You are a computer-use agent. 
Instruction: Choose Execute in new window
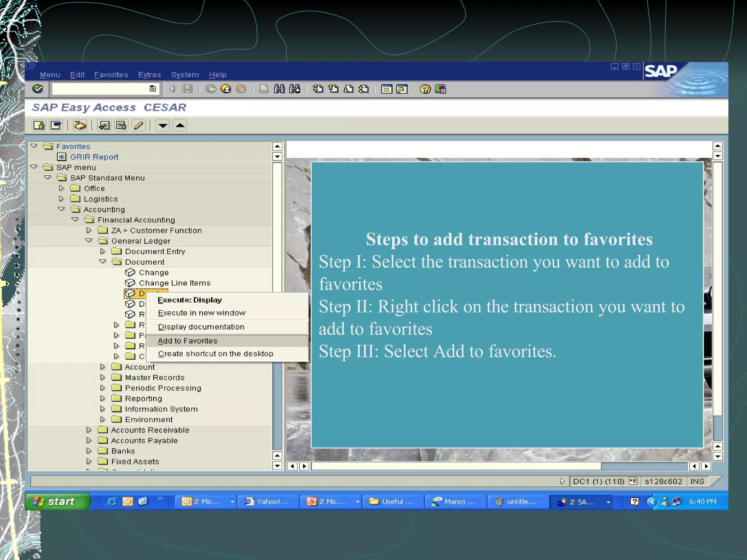click(x=201, y=313)
